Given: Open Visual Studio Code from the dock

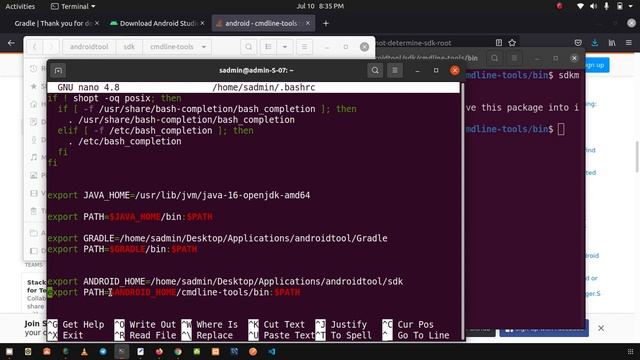Looking at the screenshot, I should [x=272, y=351].
